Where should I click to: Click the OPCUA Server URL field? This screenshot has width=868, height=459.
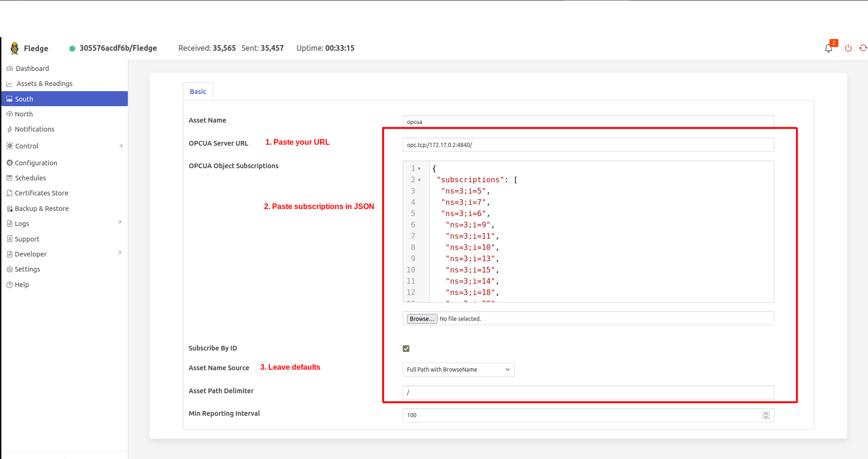pyautogui.click(x=587, y=145)
